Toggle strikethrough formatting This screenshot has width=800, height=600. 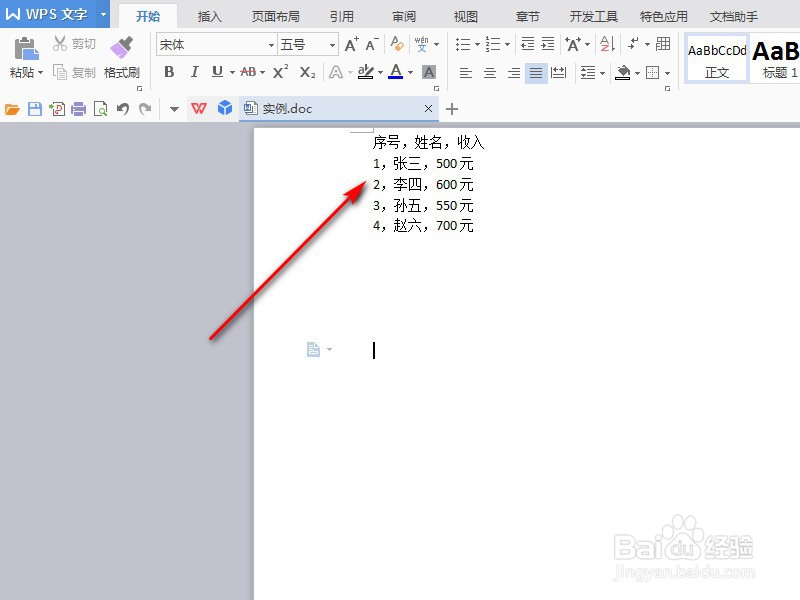pos(248,72)
